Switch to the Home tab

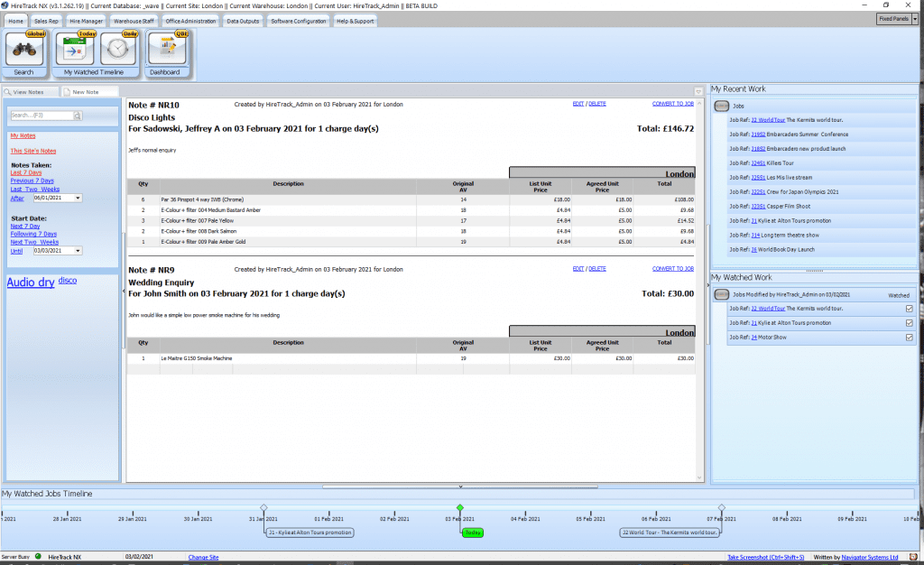pos(16,21)
